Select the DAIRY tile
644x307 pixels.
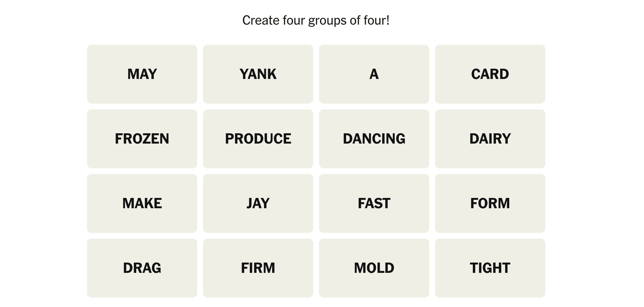click(x=490, y=139)
